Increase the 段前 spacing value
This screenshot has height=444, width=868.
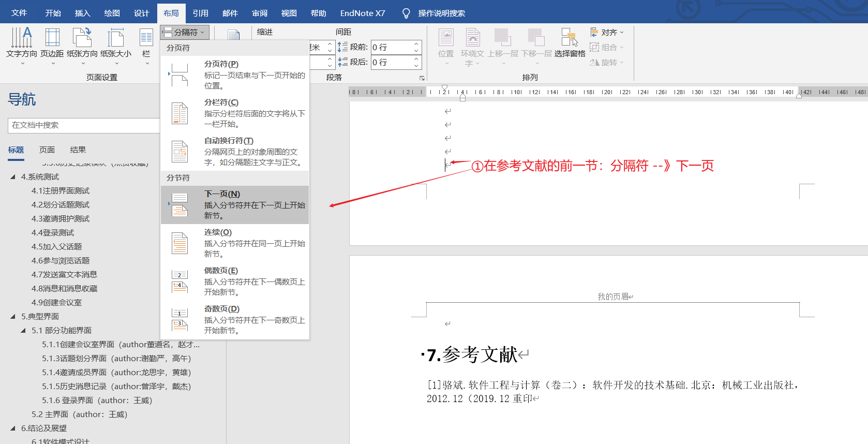coord(416,44)
